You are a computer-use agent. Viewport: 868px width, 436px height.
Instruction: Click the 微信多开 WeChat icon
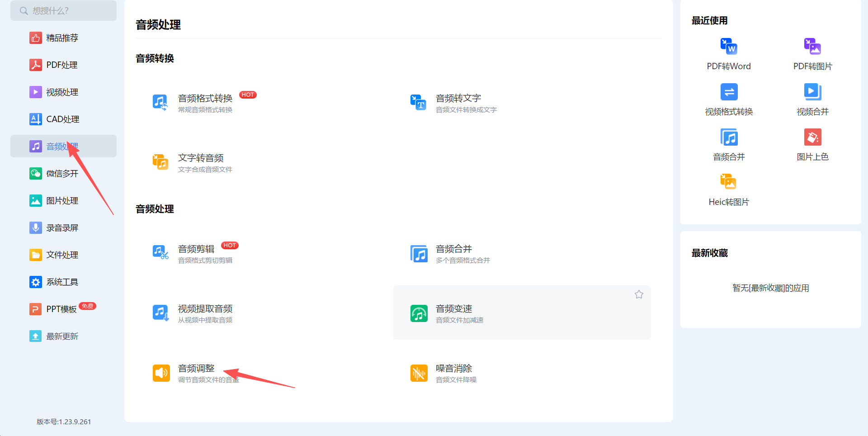coord(36,173)
